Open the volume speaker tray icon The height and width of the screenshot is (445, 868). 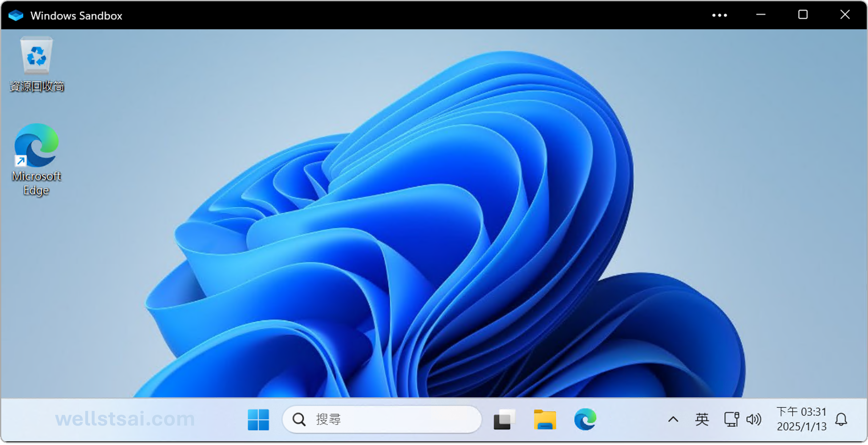[754, 419]
